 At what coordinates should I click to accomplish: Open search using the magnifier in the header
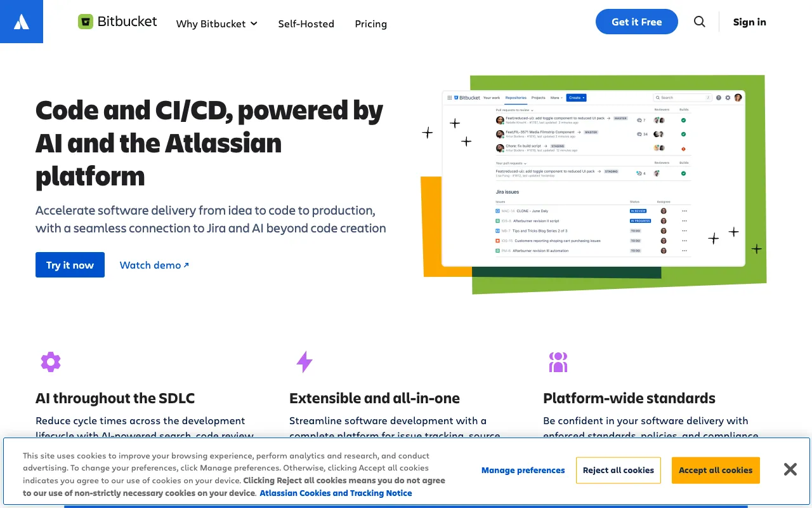tap(699, 22)
